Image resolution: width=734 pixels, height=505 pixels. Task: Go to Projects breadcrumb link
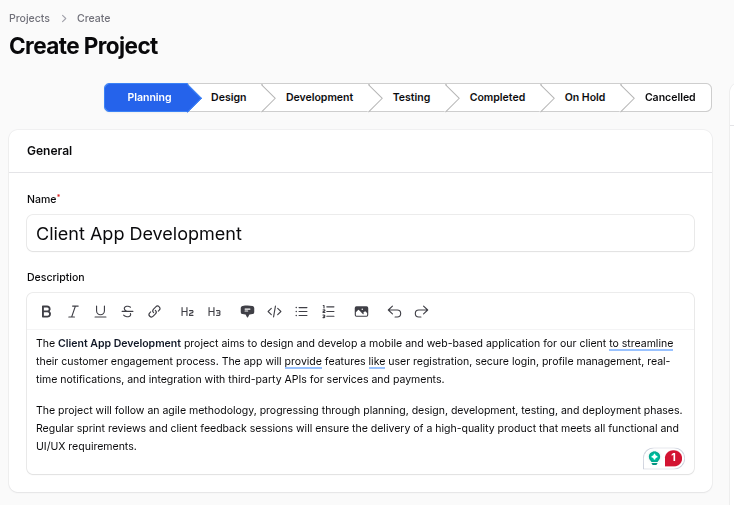[29, 18]
